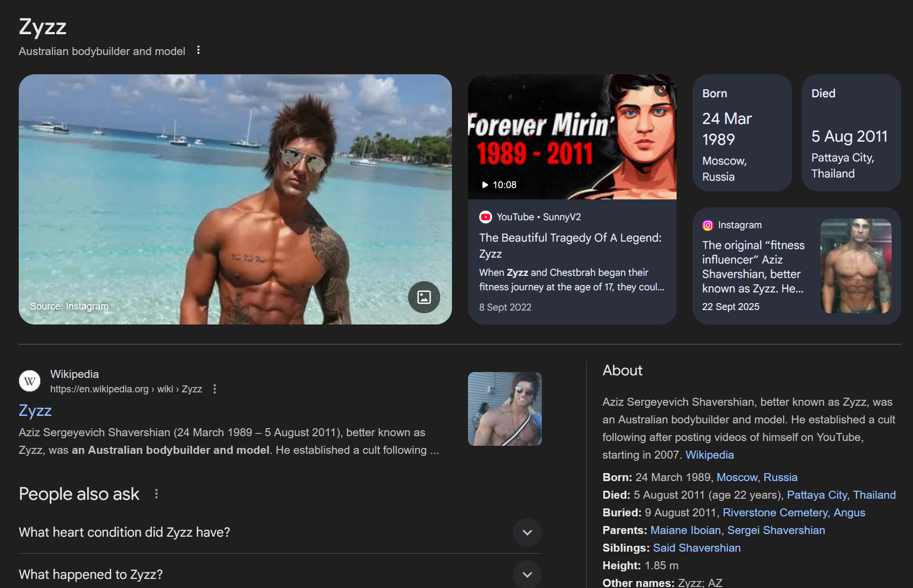913x588 pixels.
Task: Open the Instagram post thumbnail
Action: [x=856, y=266]
